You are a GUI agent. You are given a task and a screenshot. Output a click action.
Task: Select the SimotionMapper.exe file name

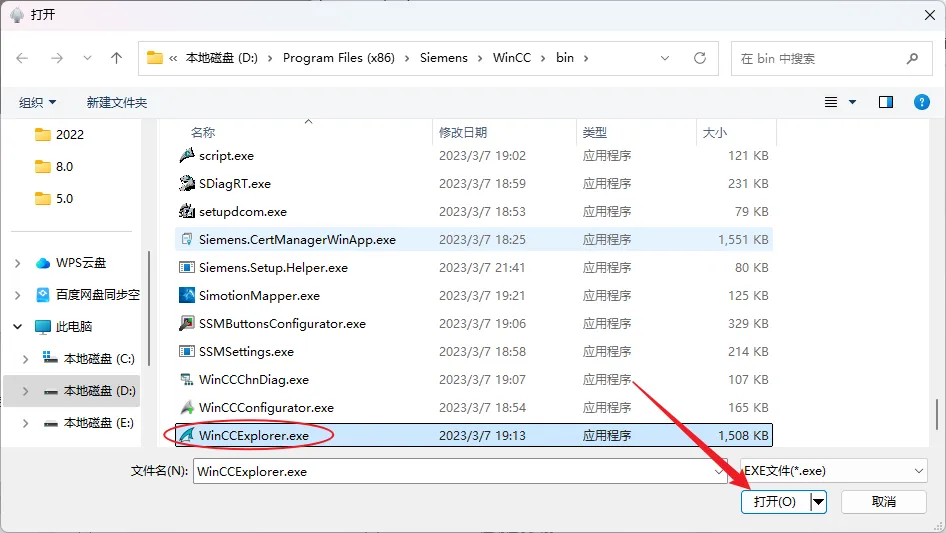[x=259, y=295]
